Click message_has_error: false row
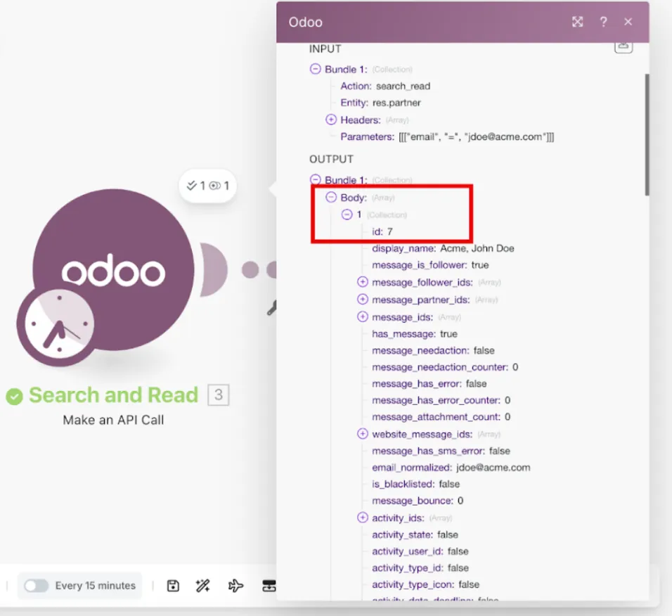The image size is (672, 616). click(x=429, y=384)
